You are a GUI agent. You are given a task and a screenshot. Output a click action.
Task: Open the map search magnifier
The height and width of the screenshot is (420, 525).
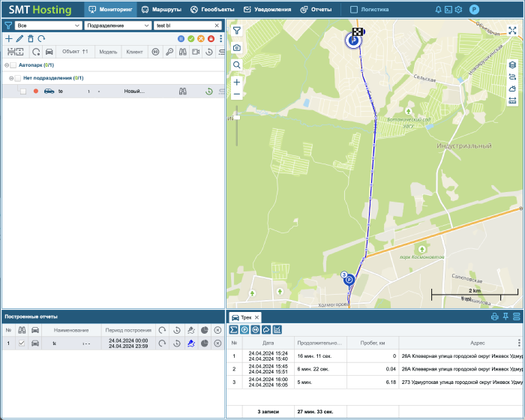point(237,65)
